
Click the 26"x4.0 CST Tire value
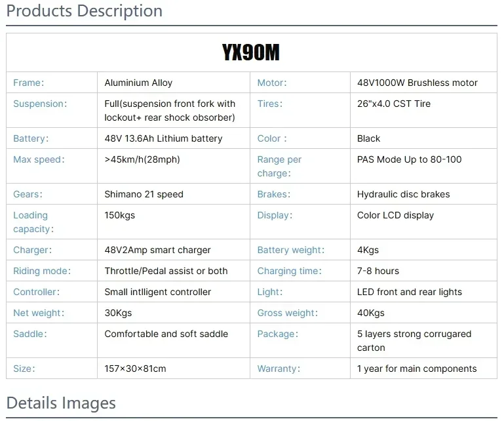point(393,104)
